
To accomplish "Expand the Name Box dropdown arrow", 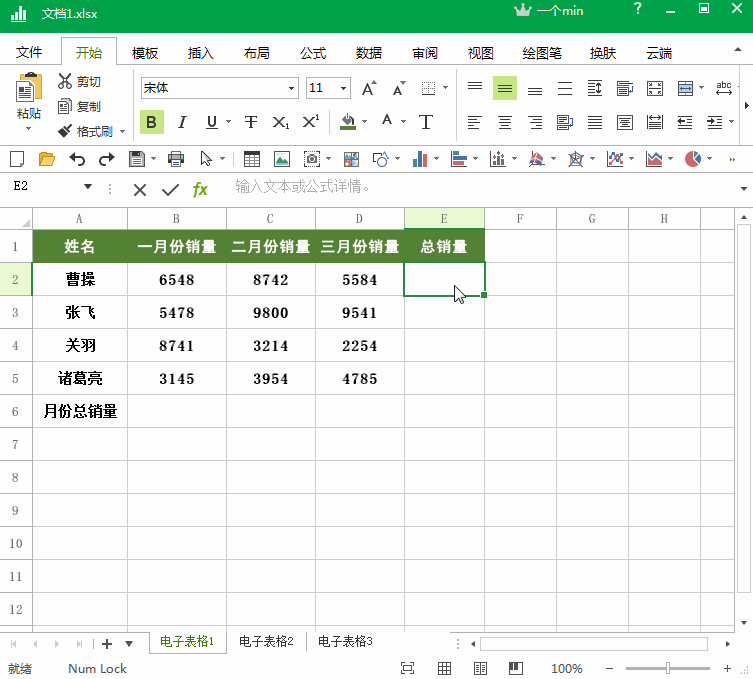I will pyautogui.click(x=87, y=187).
